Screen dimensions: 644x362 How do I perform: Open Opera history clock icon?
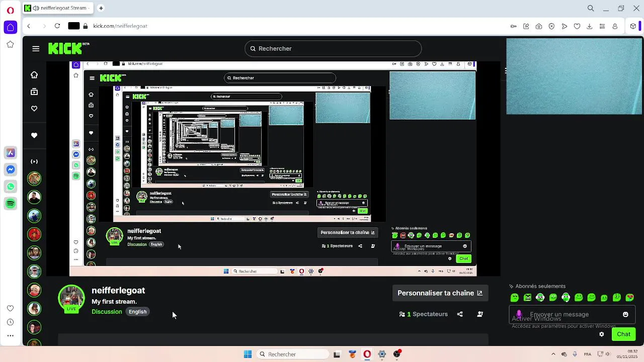point(10,322)
